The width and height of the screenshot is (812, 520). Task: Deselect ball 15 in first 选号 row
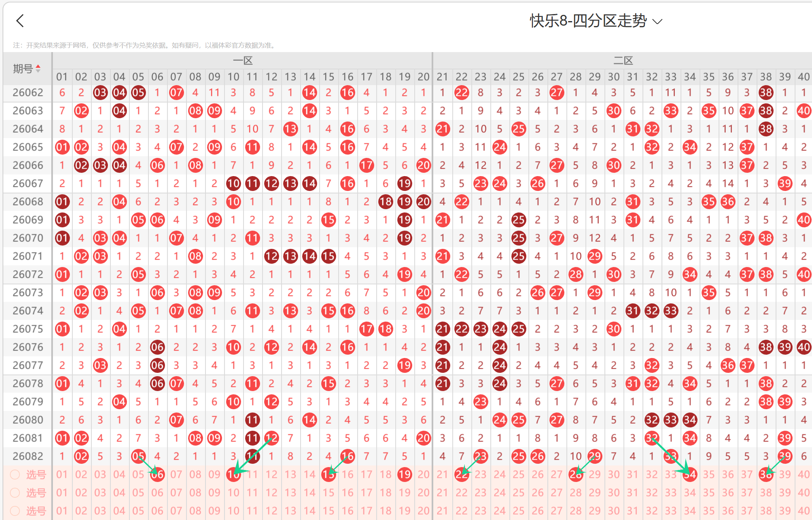click(328, 475)
